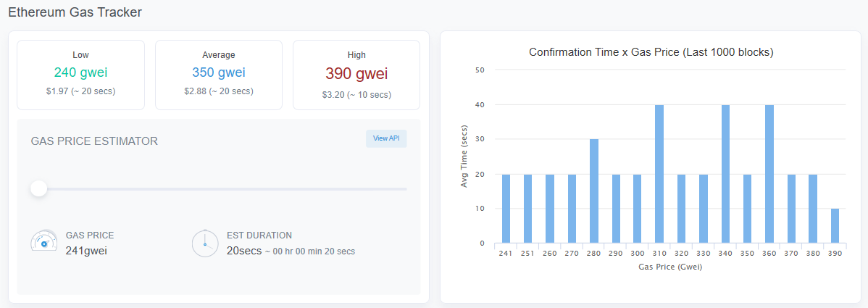This screenshot has width=868, height=308.
Task: Open the View API button
Action: 386,138
